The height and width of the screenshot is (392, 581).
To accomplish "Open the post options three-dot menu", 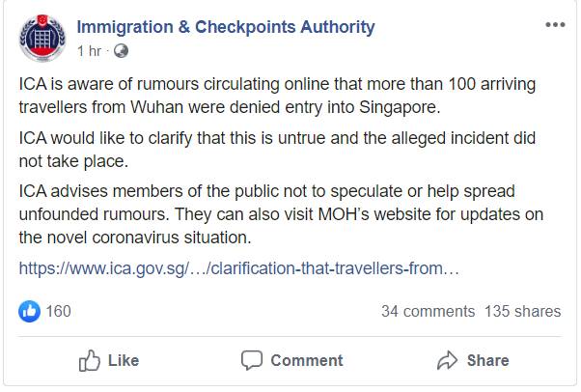I will point(554,26).
